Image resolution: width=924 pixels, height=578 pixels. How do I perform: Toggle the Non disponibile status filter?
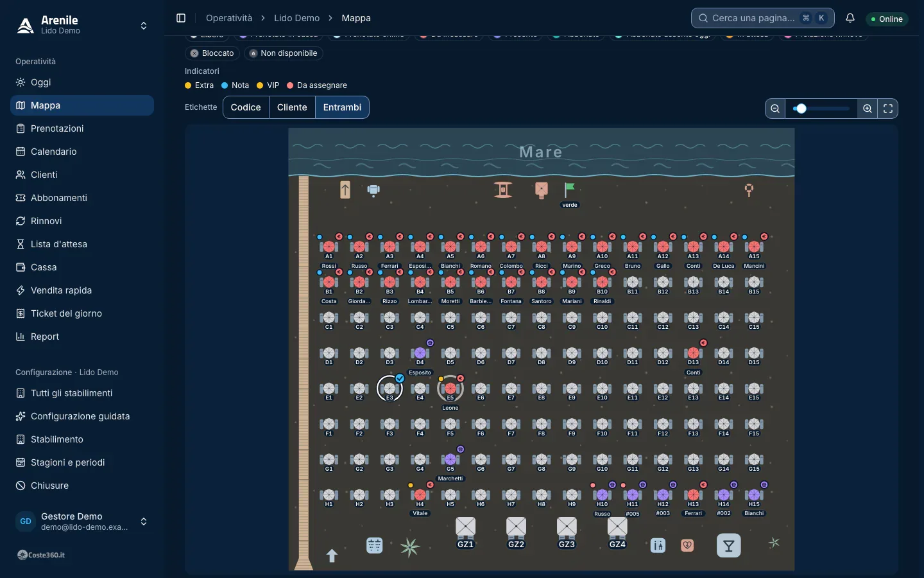pos(283,53)
